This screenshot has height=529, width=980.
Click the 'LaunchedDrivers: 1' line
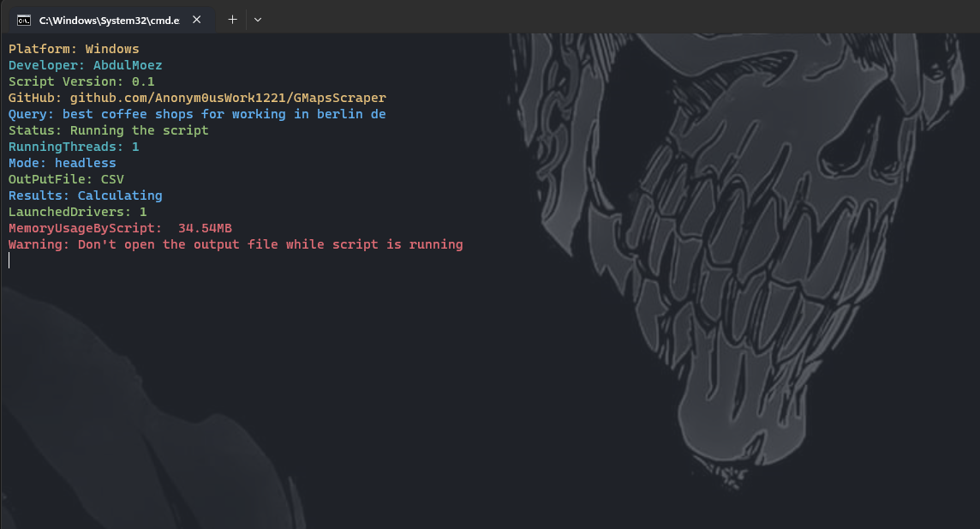(x=77, y=212)
